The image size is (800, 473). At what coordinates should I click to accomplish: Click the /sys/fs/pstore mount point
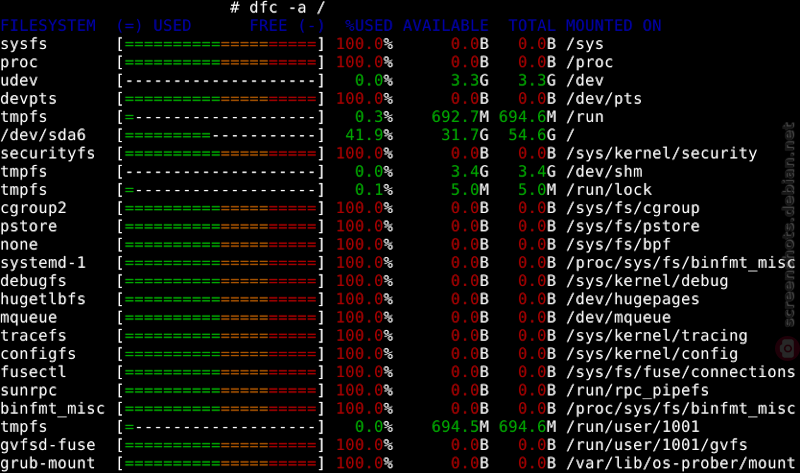[633, 227]
